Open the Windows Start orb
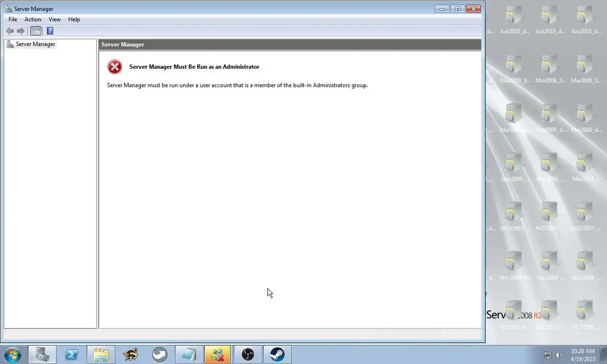The image size is (607, 364). tap(13, 355)
